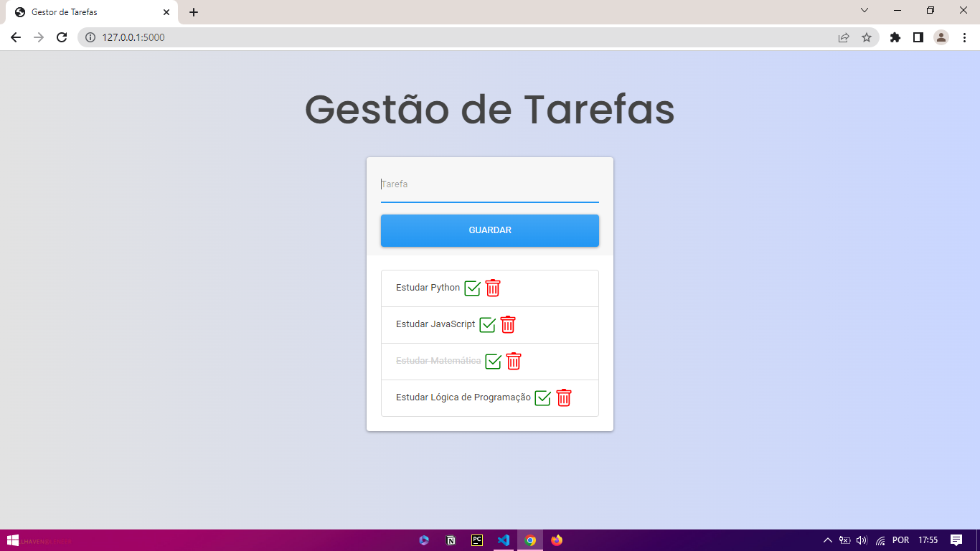This screenshot has height=551, width=980.
Task: Delete the "Estudar Python" task via trash icon
Action: click(x=493, y=288)
